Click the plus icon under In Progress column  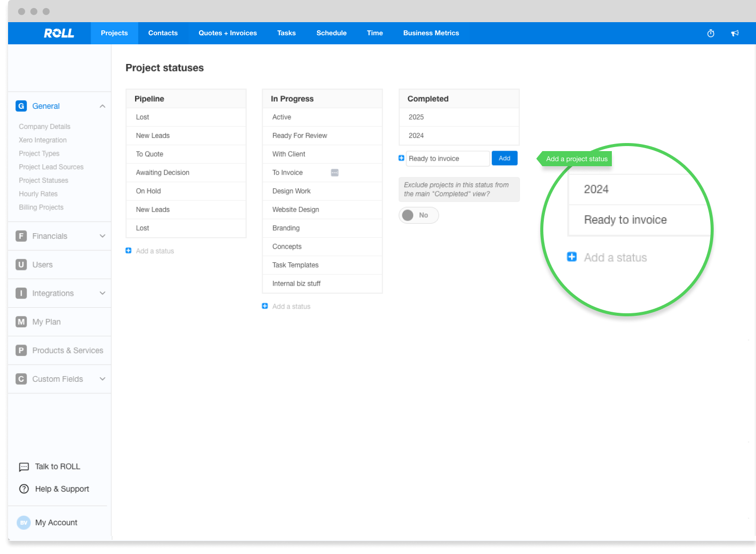pos(265,306)
